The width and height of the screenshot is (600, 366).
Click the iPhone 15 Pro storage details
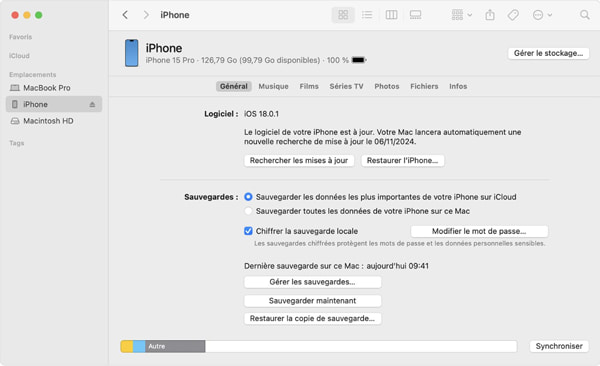pyautogui.click(x=247, y=60)
